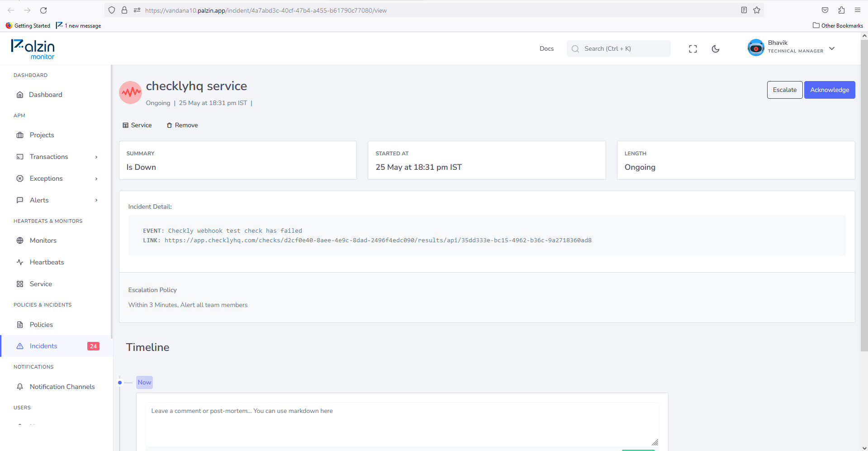This screenshot has width=868, height=451.
Task: Open Dashboard from the sidebar
Action: [45, 95]
